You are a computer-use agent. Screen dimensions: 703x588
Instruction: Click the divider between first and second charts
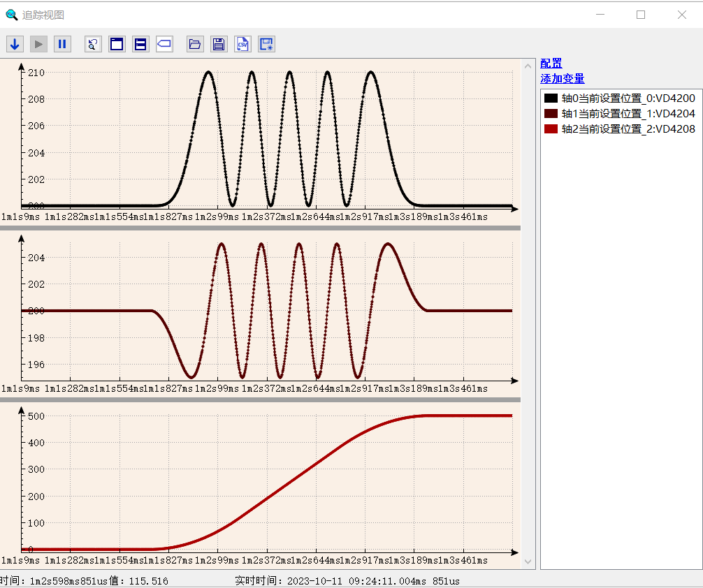click(x=260, y=228)
